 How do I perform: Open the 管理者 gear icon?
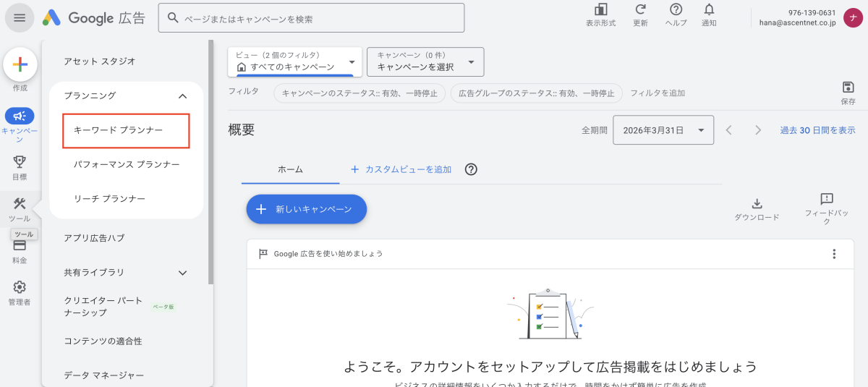click(x=20, y=287)
